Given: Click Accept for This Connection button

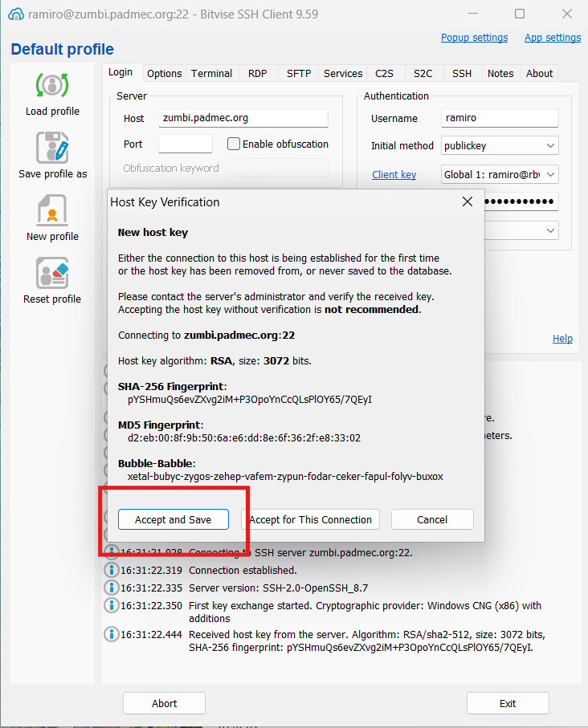Looking at the screenshot, I should (x=311, y=519).
